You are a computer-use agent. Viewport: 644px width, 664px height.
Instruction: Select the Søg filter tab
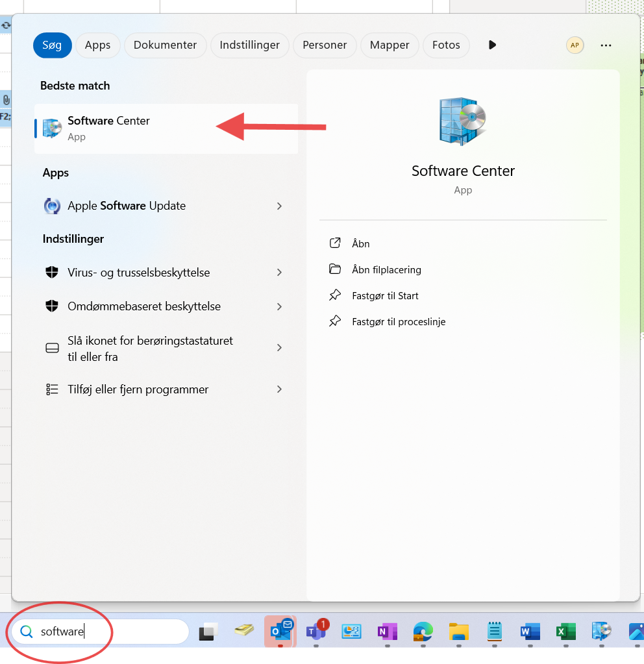coord(52,45)
